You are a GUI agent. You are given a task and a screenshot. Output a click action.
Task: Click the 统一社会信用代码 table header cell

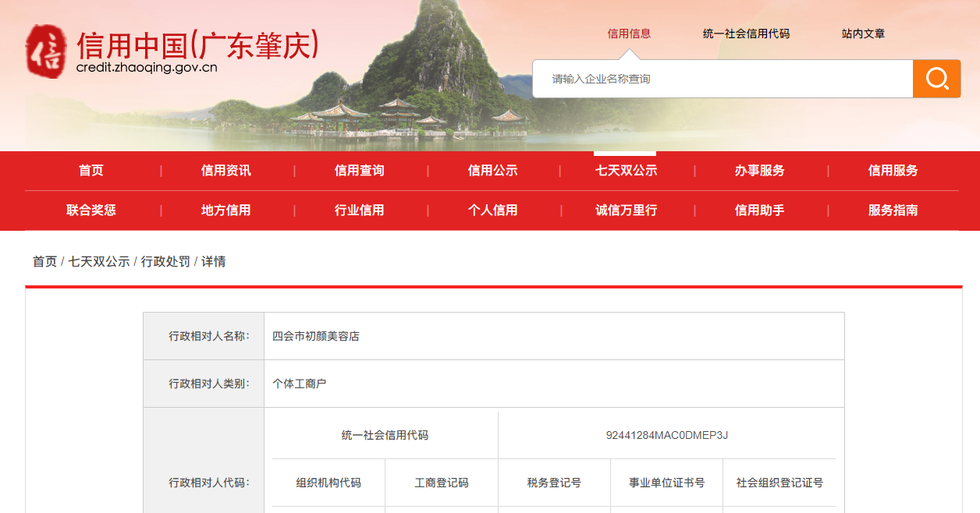click(x=385, y=435)
